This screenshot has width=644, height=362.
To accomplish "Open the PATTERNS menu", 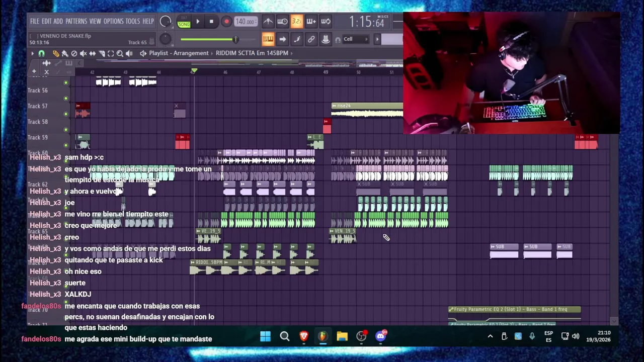I will click(x=76, y=22).
